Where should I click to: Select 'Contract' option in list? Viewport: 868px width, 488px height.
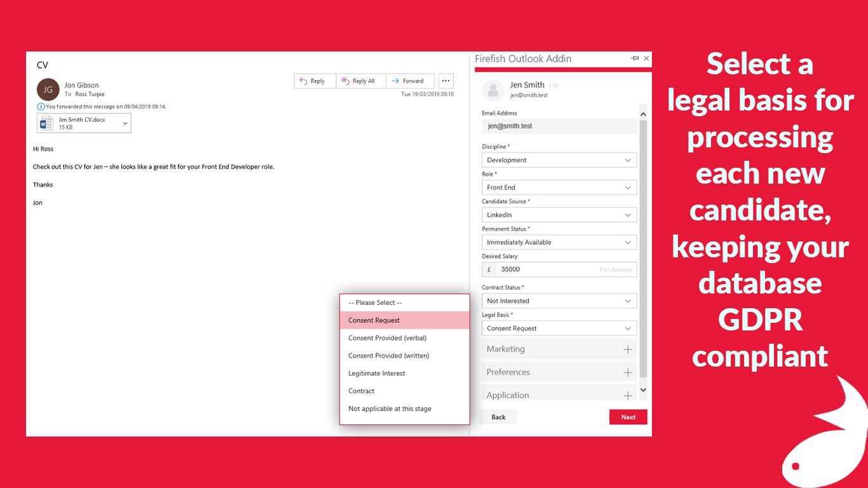[405, 391]
